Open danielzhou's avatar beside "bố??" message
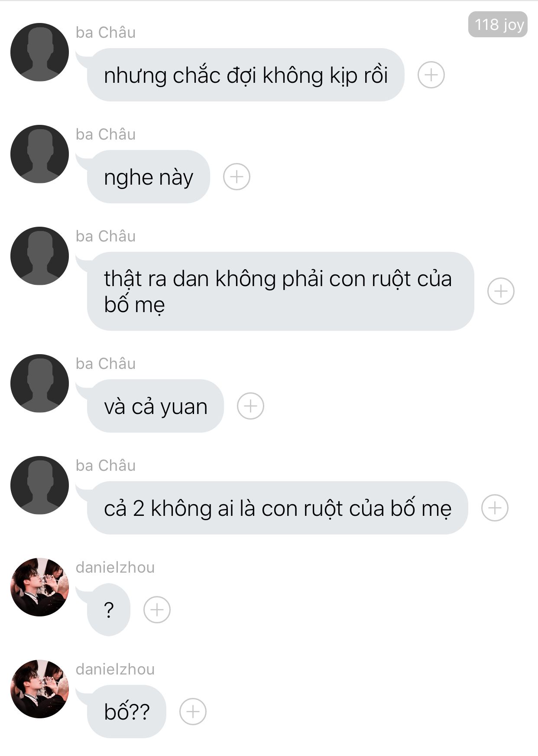 pos(39,689)
